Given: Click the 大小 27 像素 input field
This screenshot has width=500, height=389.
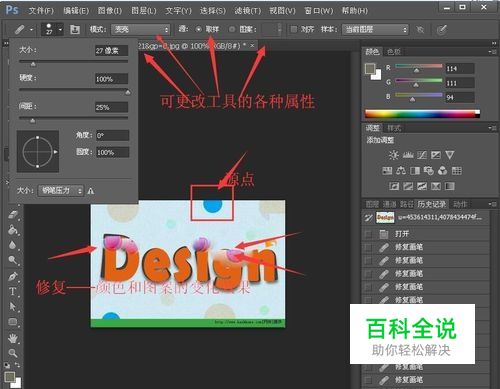Looking at the screenshot, I should [x=111, y=51].
